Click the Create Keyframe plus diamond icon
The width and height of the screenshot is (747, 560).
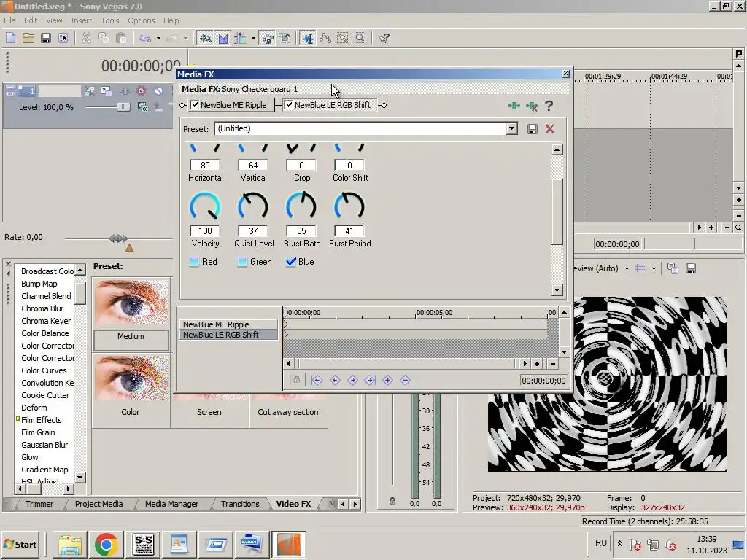point(387,380)
